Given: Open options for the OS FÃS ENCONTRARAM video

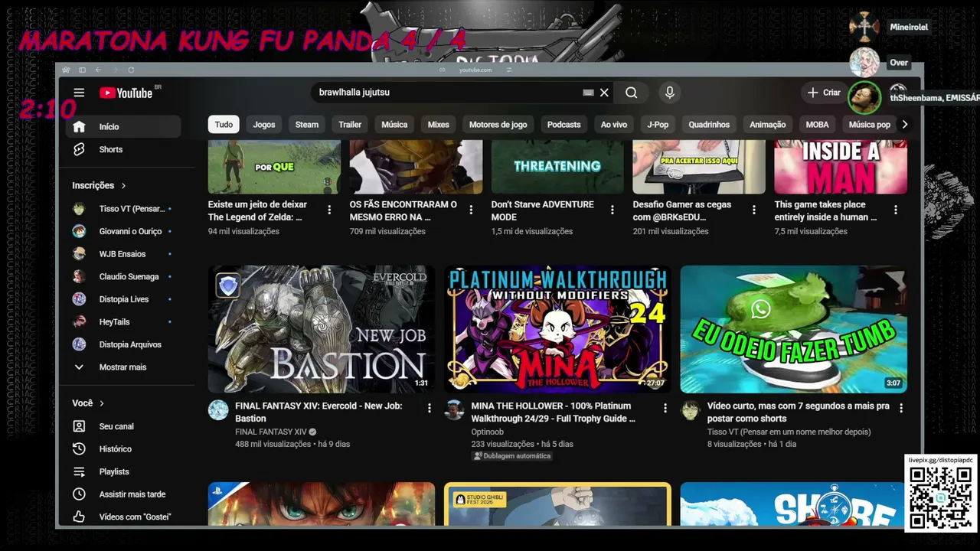Looking at the screenshot, I should [471, 210].
